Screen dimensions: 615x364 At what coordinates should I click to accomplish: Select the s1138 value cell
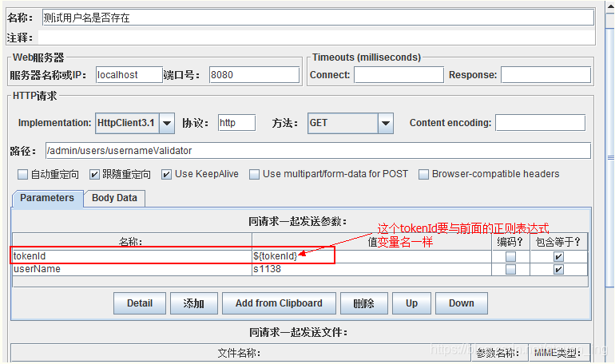371,269
